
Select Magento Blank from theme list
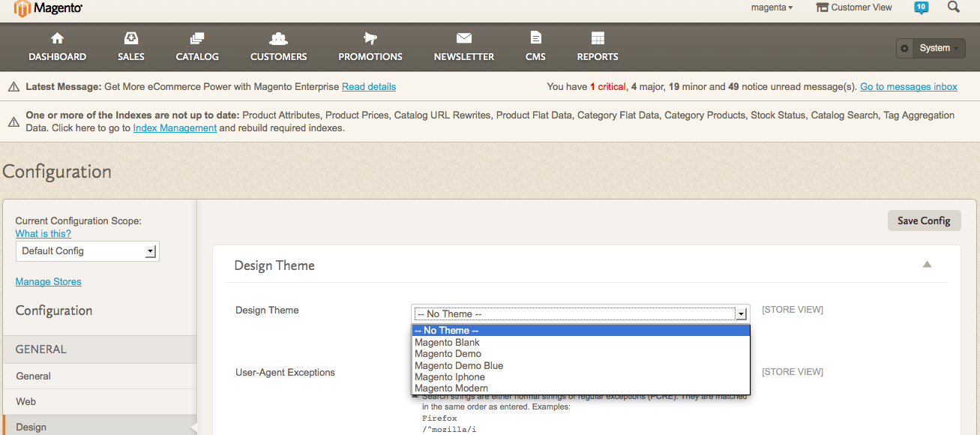447,343
